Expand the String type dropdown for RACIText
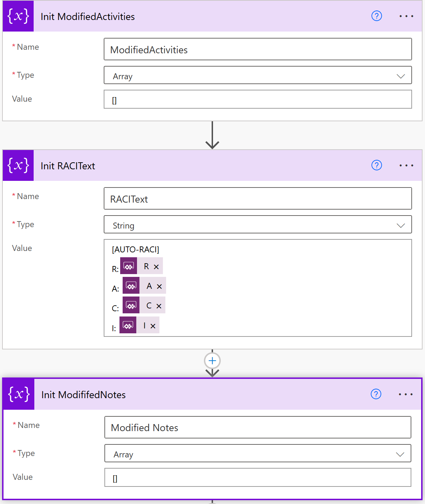 tap(400, 225)
